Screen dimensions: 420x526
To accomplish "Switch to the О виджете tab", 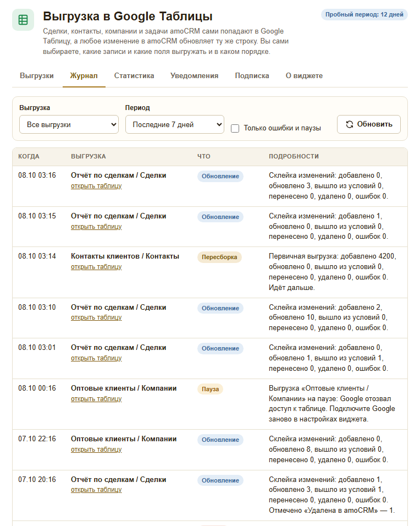I will [x=304, y=76].
